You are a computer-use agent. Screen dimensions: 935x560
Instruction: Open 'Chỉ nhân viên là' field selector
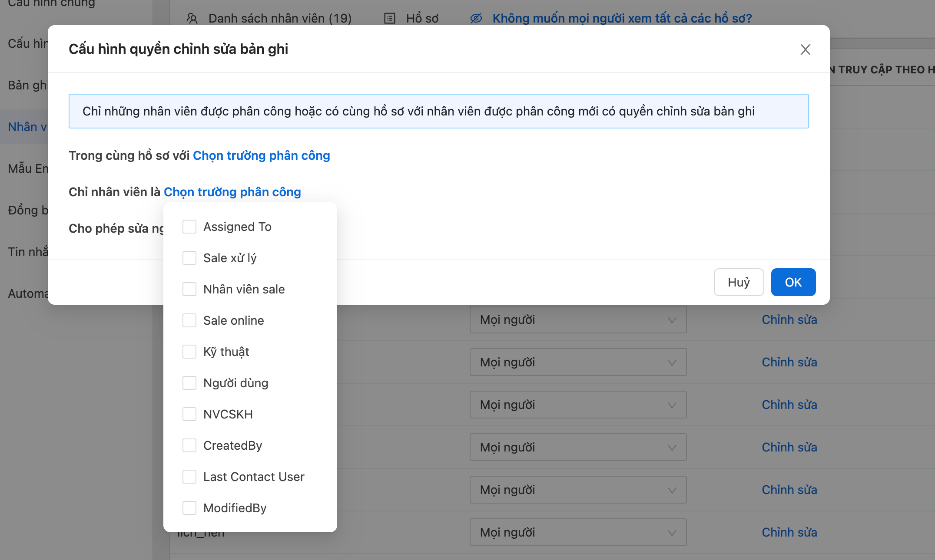point(232,192)
